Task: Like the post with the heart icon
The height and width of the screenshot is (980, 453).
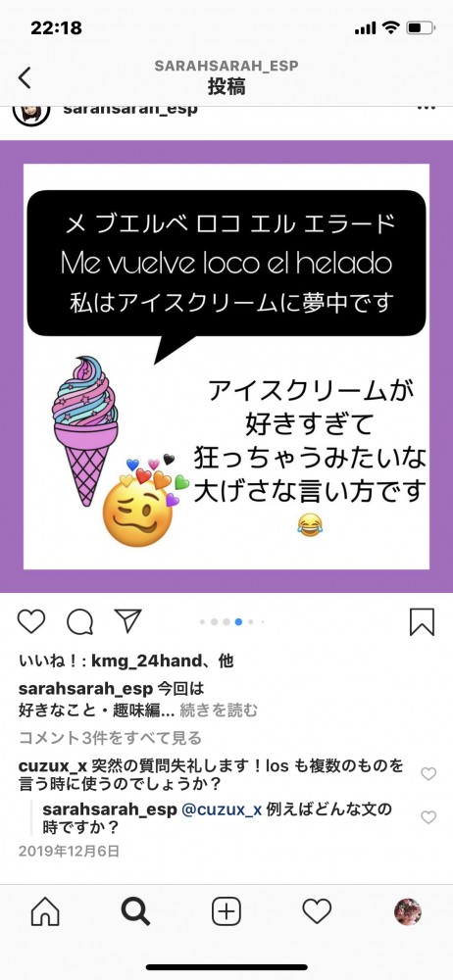Action: pyautogui.click(x=30, y=621)
